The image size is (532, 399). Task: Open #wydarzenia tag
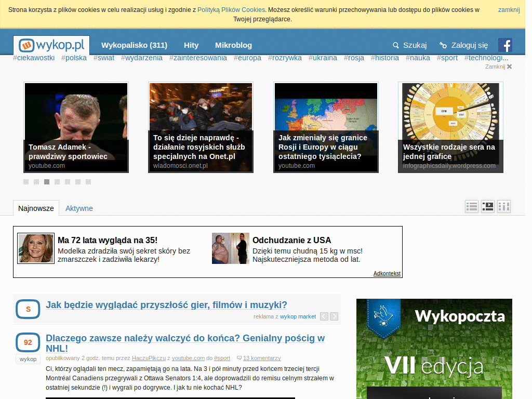142,58
